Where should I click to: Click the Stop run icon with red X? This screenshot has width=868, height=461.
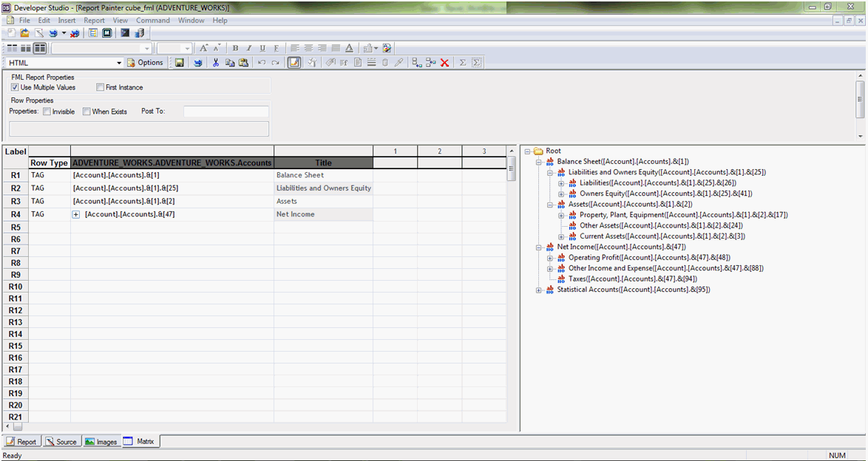pyautogui.click(x=74, y=33)
